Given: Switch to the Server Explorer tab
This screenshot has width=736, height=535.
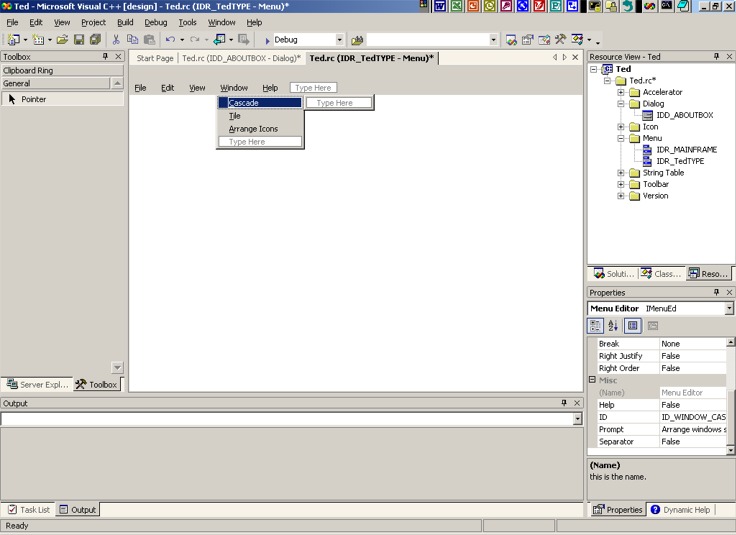Looking at the screenshot, I should (x=37, y=384).
